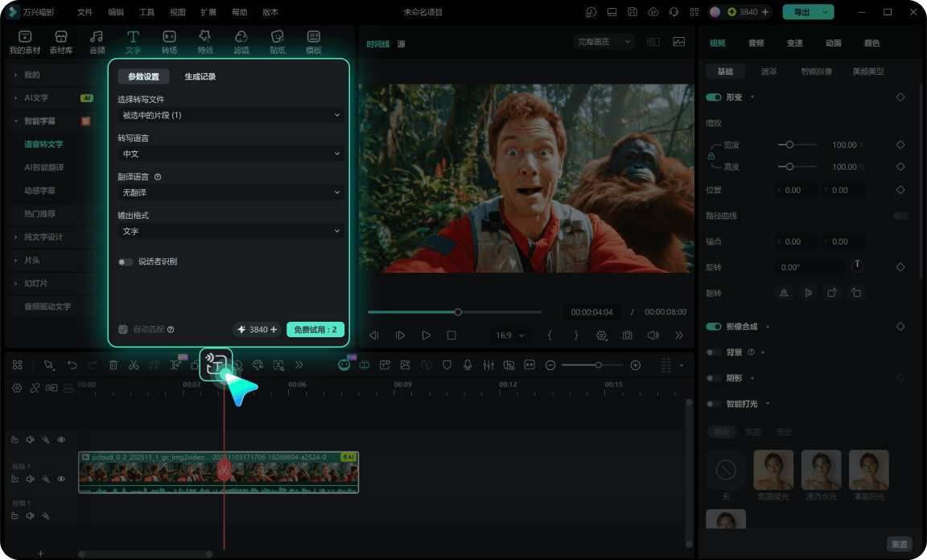
Task: Open preview settings gear icon
Action: 601,336
